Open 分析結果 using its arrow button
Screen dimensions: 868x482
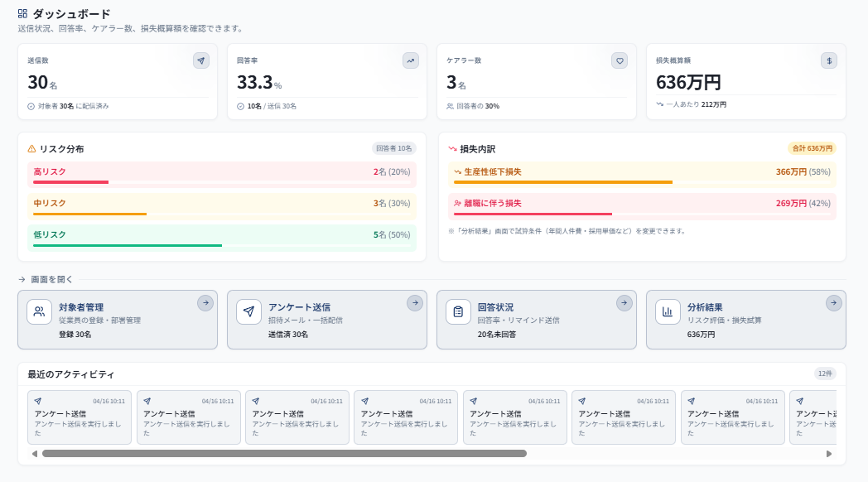(833, 303)
